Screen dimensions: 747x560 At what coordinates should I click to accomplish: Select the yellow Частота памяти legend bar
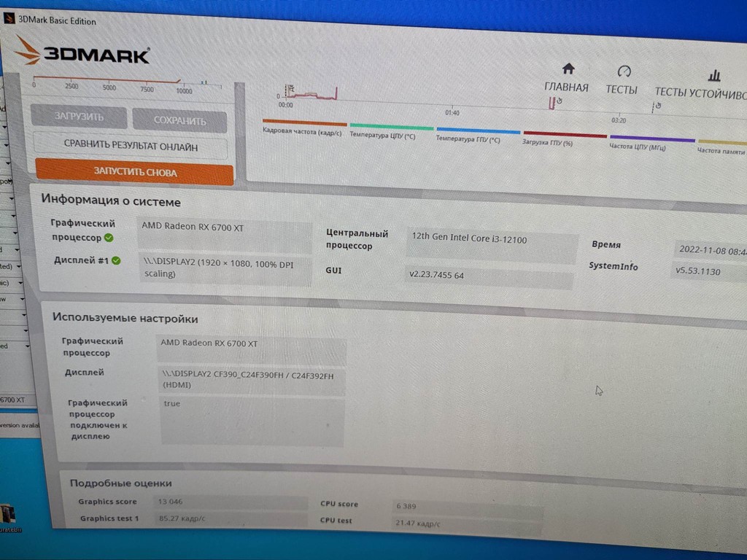[x=722, y=142]
